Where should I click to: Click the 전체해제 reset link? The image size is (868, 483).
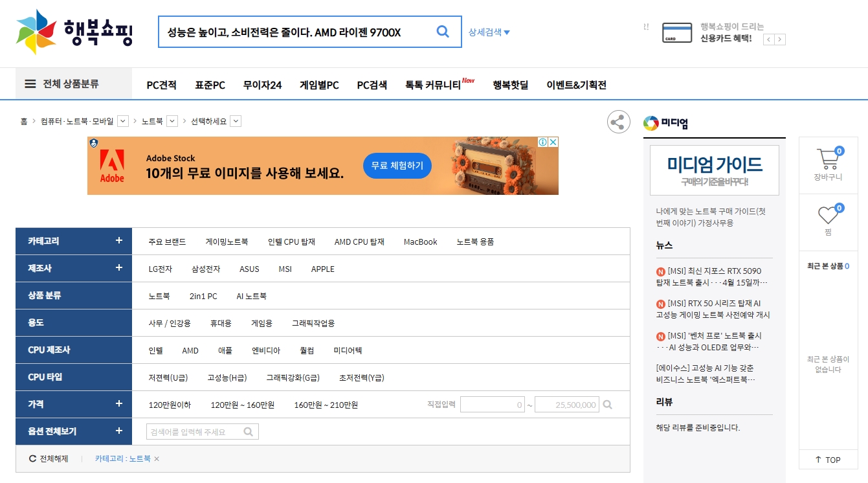[x=54, y=458]
